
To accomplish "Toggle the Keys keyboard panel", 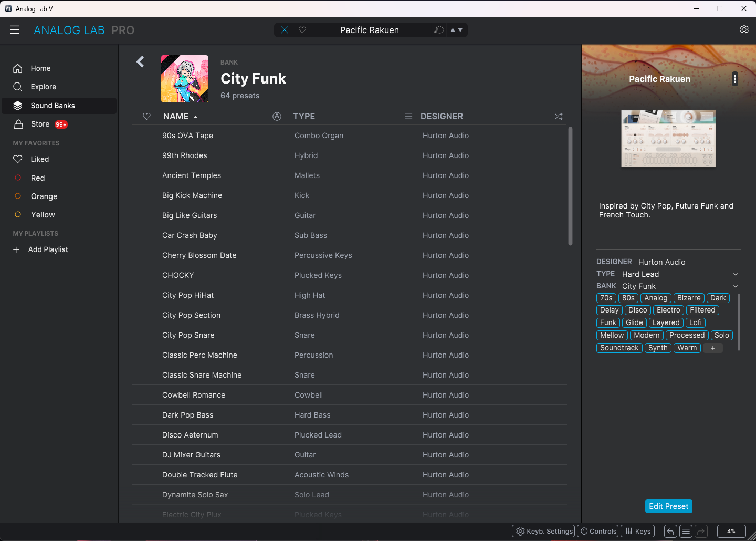I will click(638, 531).
